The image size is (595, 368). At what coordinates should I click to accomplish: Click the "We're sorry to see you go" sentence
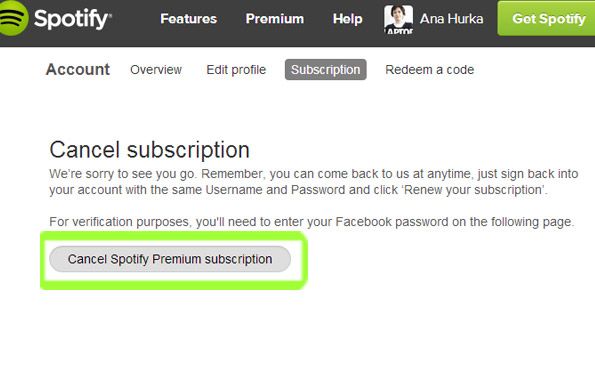tap(123, 174)
